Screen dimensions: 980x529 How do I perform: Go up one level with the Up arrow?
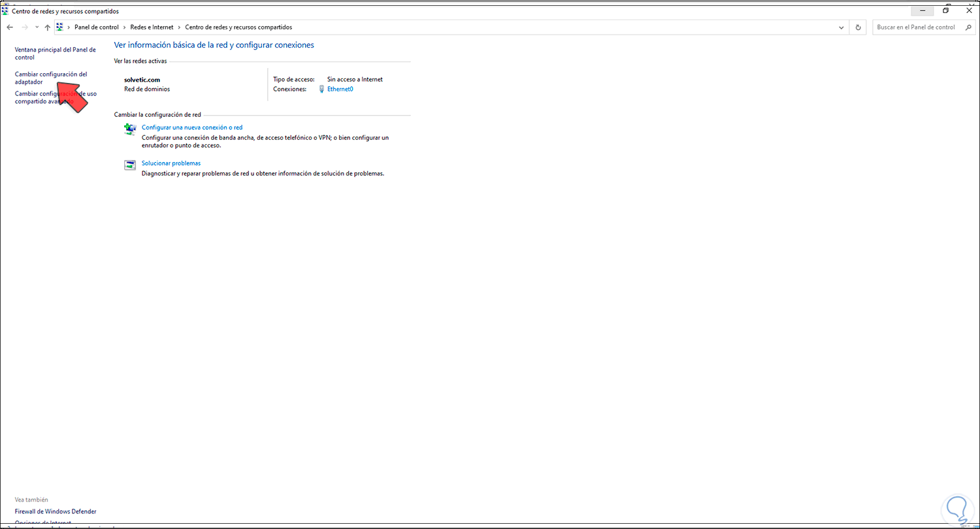48,27
